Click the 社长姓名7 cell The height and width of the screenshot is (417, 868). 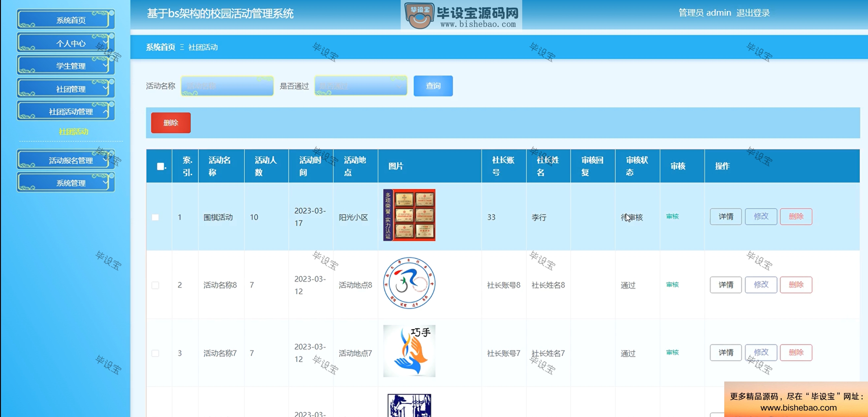coord(548,353)
